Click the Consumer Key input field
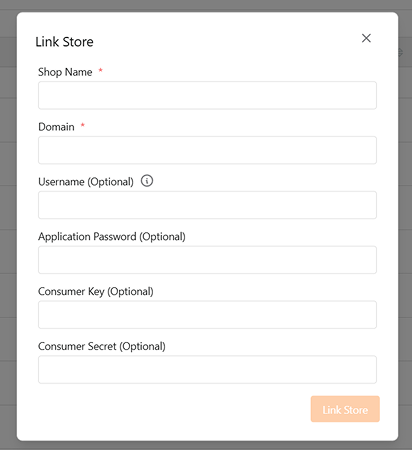 click(207, 315)
